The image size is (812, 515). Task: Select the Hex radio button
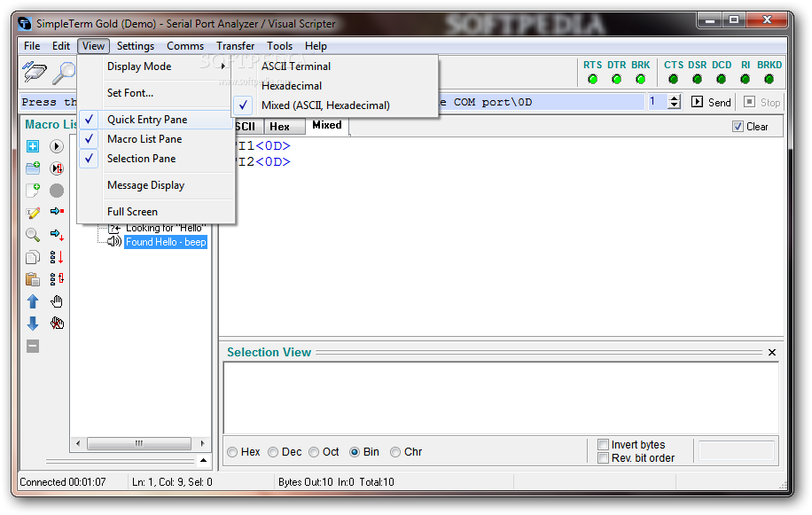pos(232,452)
